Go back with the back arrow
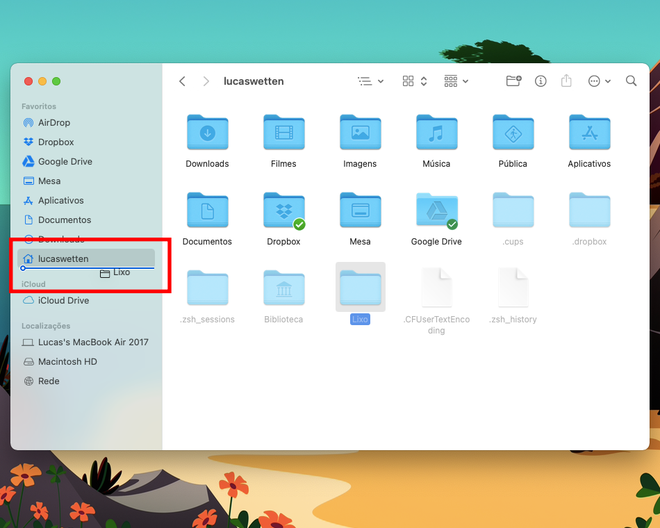The height and width of the screenshot is (528, 660). click(x=182, y=81)
